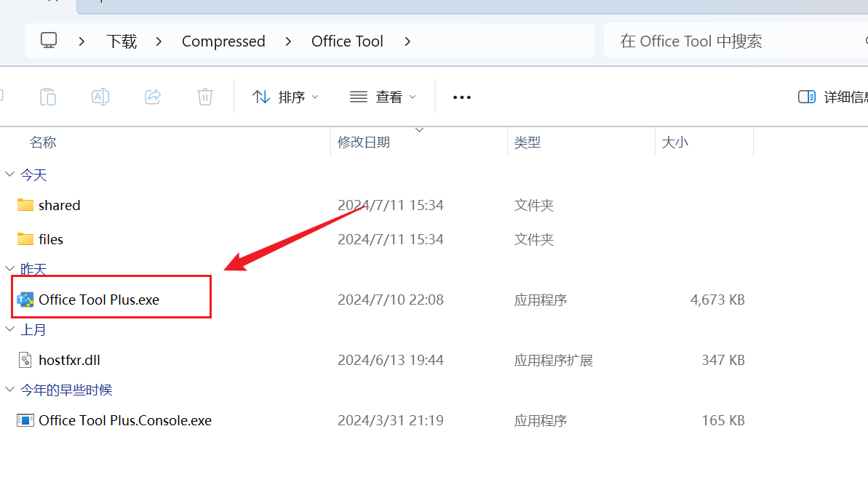Screen dimensions: 868x490
Task: Collapse the 今年的早些时候 group
Action: [x=9, y=390]
